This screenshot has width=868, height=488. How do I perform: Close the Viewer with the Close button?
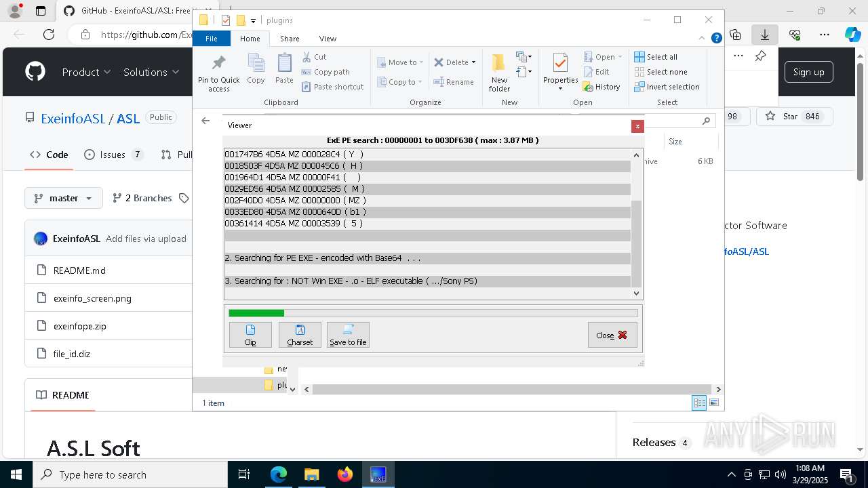[612, 335]
